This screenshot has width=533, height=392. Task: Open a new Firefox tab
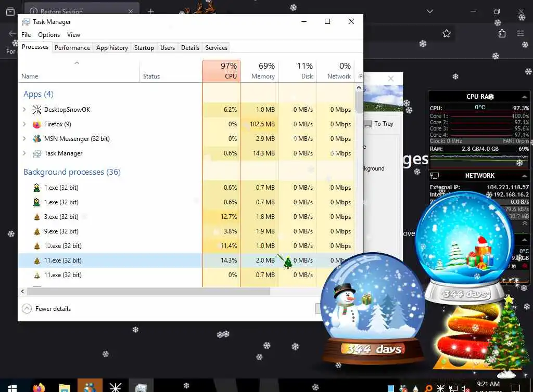tap(150, 11)
